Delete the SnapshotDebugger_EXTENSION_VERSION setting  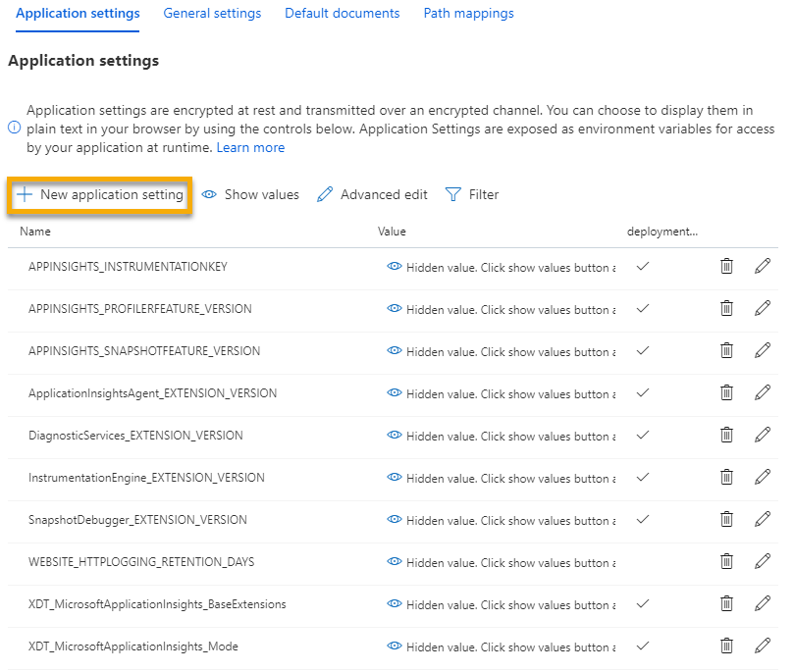coord(726,520)
